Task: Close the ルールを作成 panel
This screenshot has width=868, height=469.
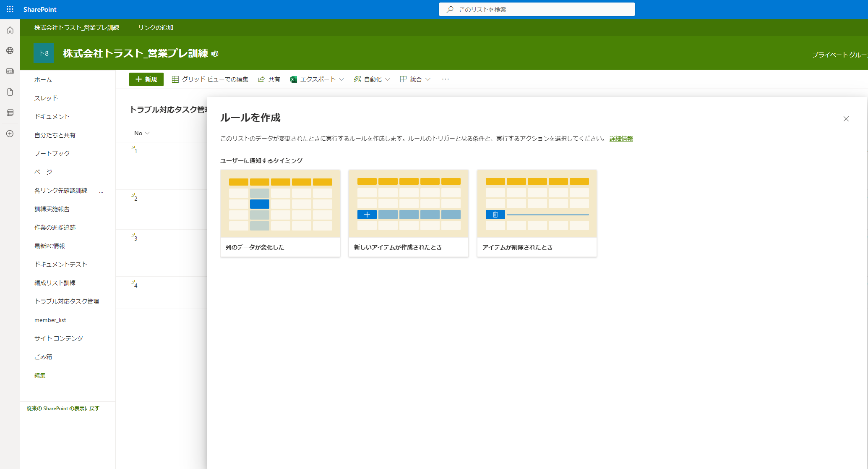Action: [846, 119]
